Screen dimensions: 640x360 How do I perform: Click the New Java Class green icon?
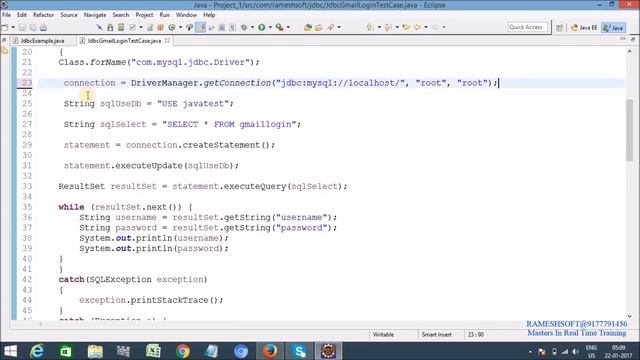(x=172, y=27)
